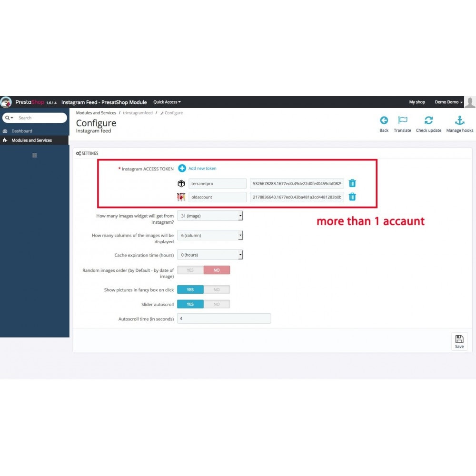Set Slider autoscroll to NO
This screenshot has width=476, height=476.
click(217, 304)
